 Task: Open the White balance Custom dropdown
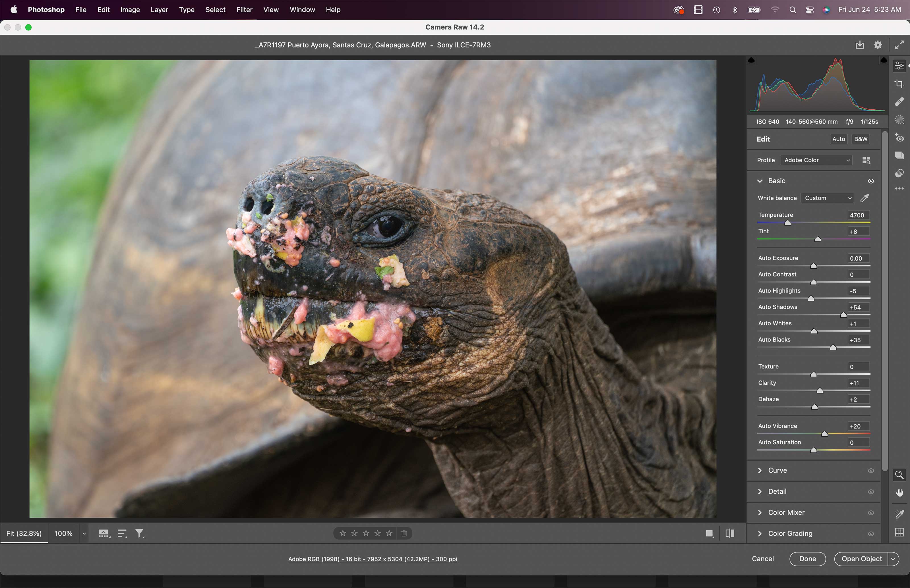[x=827, y=198]
